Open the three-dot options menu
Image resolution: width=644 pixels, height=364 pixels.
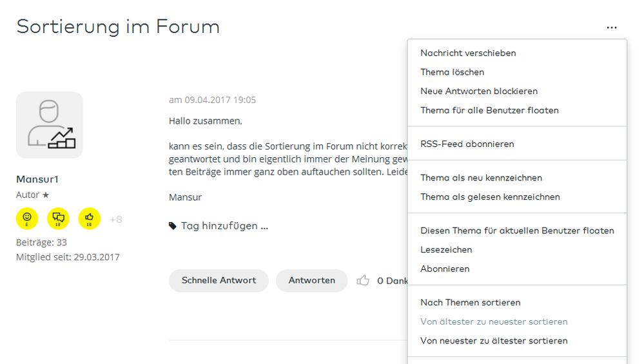[612, 28]
